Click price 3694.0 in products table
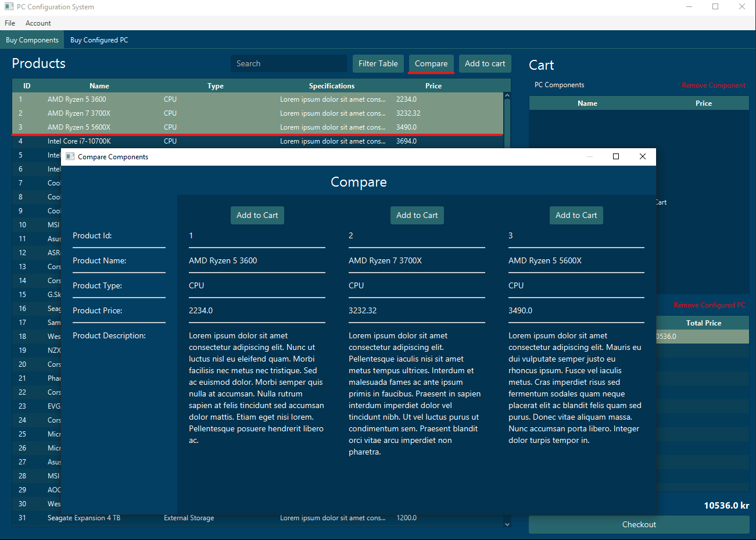756x540 pixels. [406, 141]
